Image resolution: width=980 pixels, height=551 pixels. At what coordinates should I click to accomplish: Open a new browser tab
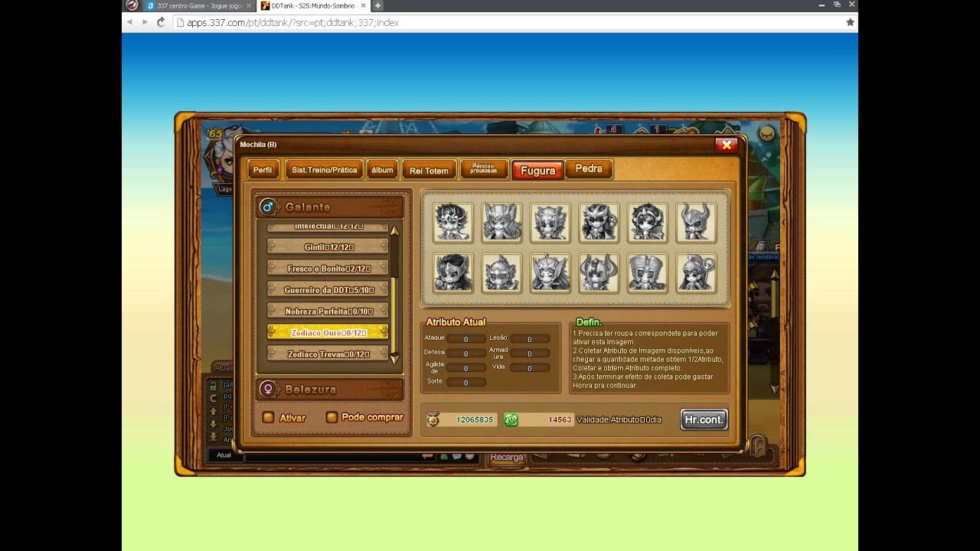377,5
